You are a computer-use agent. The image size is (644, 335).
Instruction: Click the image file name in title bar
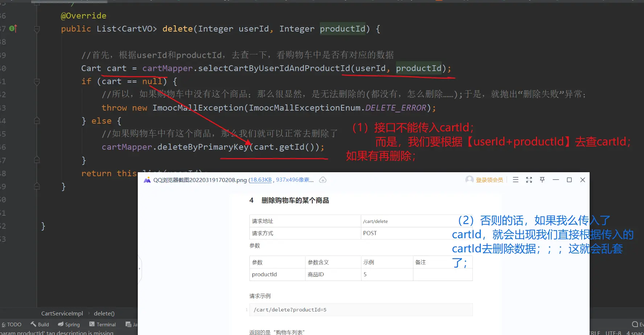tap(200, 180)
